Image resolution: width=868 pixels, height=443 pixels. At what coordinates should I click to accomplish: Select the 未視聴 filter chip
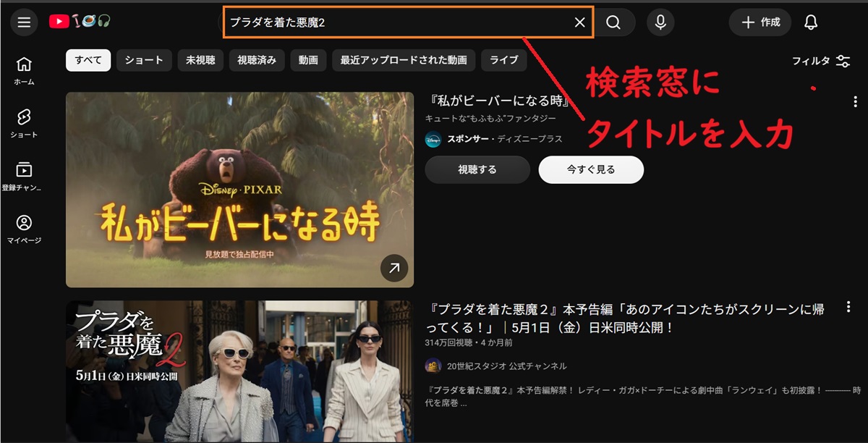point(200,60)
